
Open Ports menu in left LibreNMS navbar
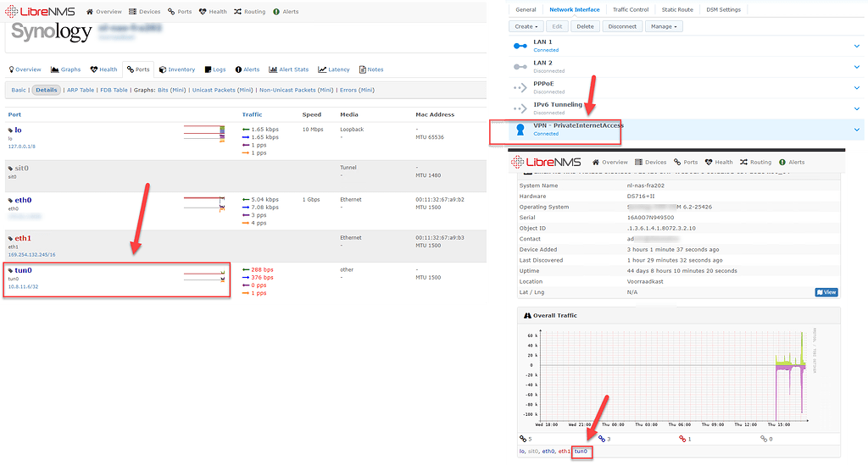[180, 12]
